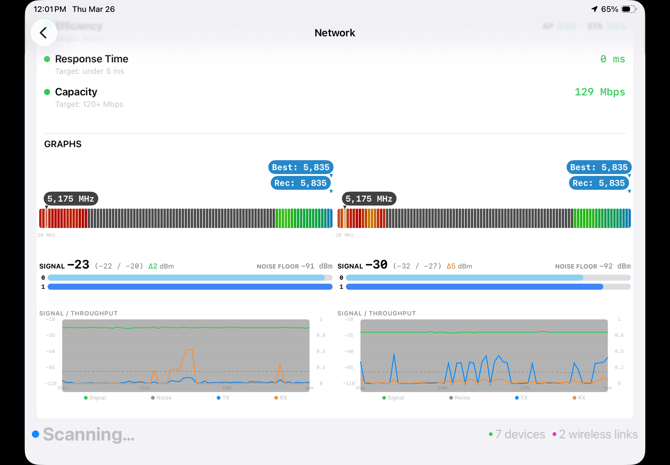Toggle RX legend in left chart
670x465 pixels.
click(281, 398)
